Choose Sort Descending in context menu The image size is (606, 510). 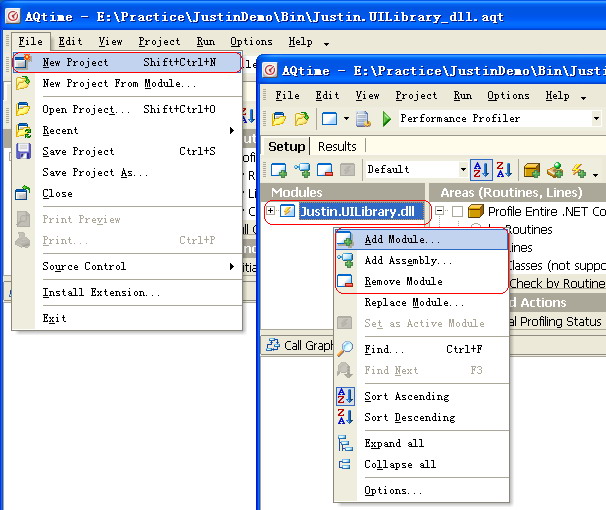421,417
